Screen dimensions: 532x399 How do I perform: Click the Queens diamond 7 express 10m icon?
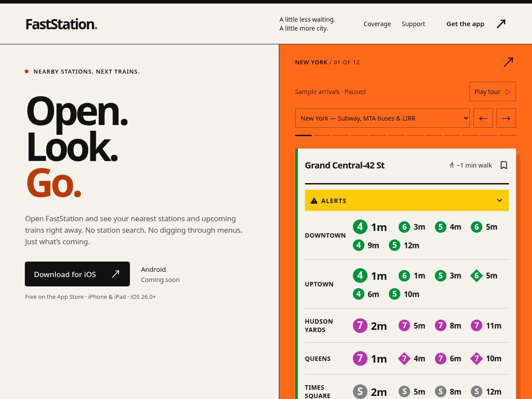tap(477, 358)
